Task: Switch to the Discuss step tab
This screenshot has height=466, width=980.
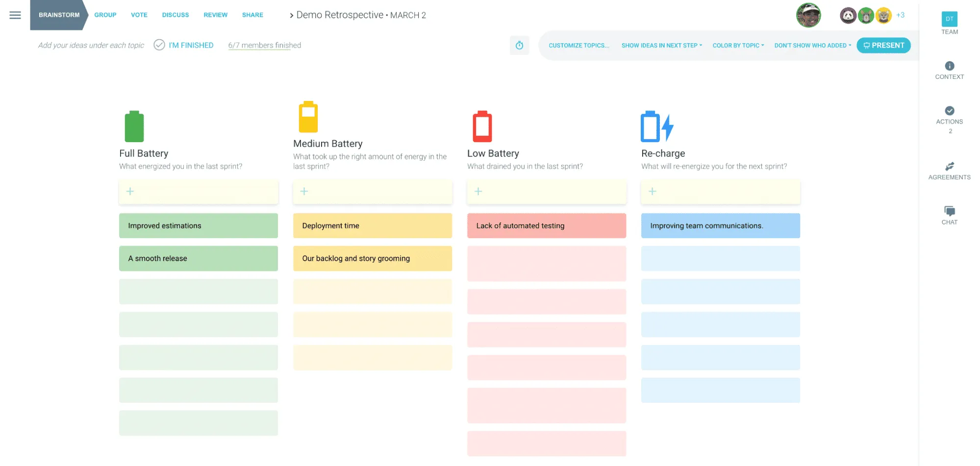Action: pyautogui.click(x=176, y=15)
